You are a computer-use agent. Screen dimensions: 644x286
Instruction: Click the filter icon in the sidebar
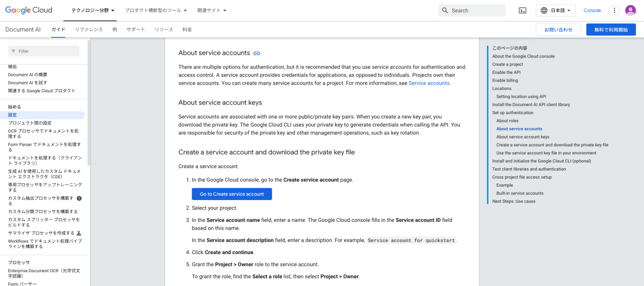coord(13,51)
